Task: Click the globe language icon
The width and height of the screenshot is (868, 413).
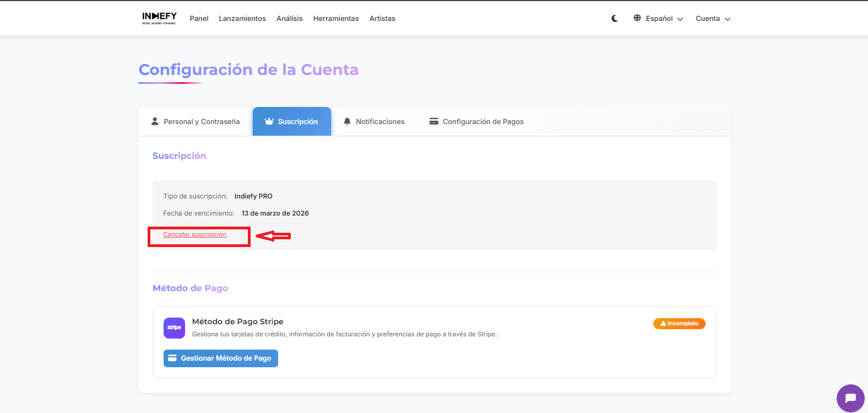Action: coord(637,18)
